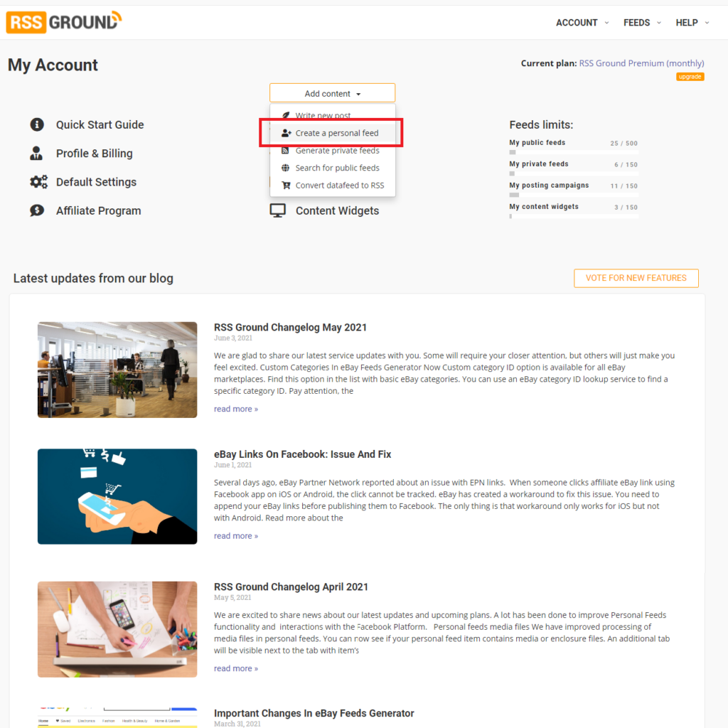The image size is (728, 728).
Task: Click the Quick Start Guide info icon
Action: click(x=37, y=124)
